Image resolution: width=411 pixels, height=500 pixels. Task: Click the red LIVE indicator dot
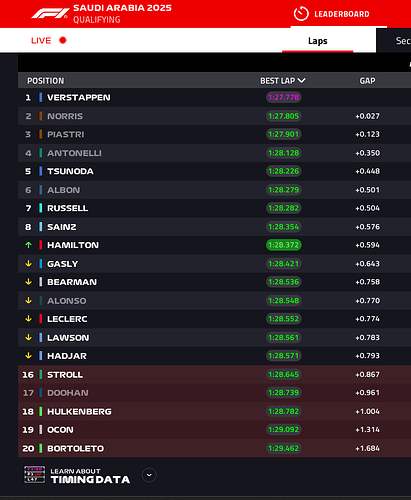pyautogui.click(x=63, y=40)
